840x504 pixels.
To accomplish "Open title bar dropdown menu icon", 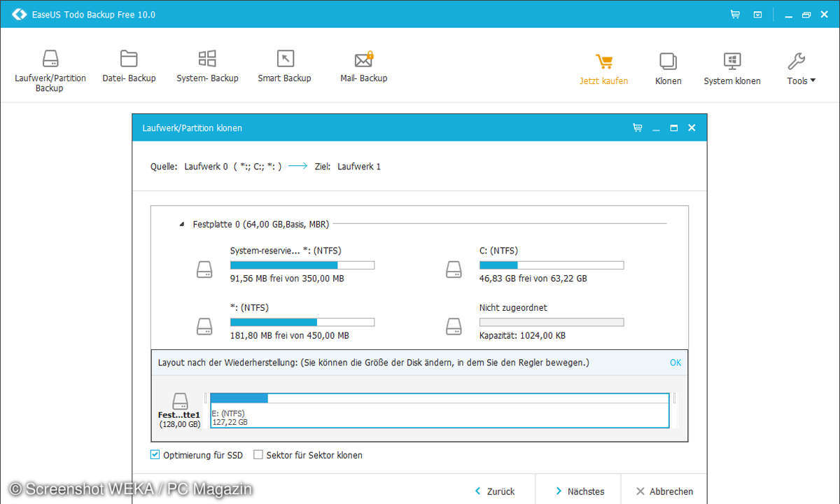I will coord(757,14).
